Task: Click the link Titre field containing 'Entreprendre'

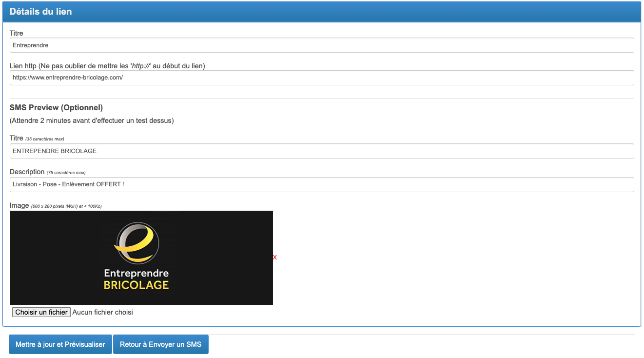Action: coord(322,45)
